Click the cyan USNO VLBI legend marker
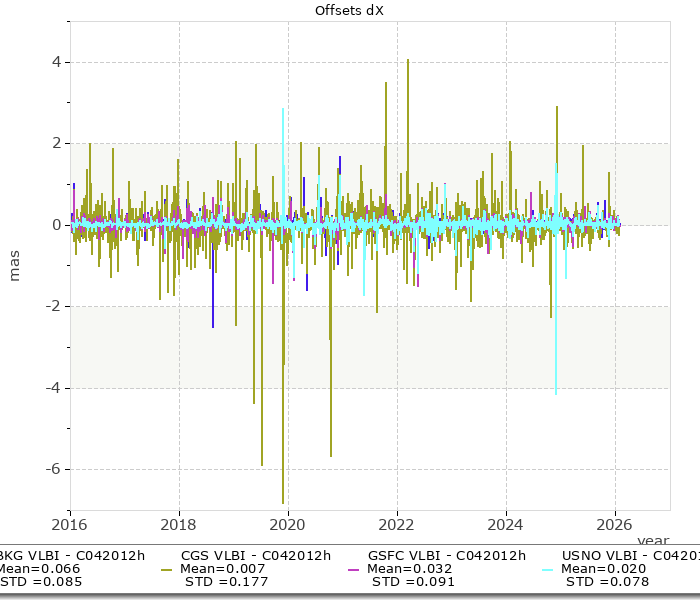The image size is (700, 600). [x=547, y=569]
